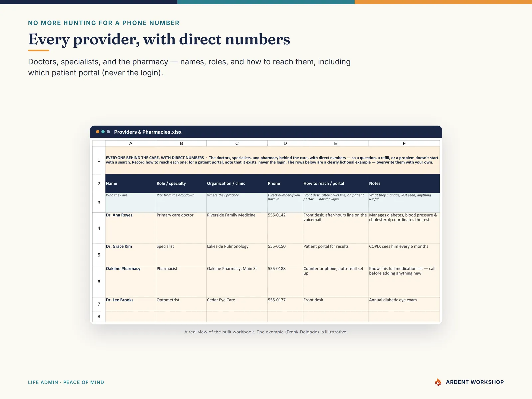Screen dimensions: 532x399
Task: Select 'Front desk; after-hours line on the voicemail' cell
Action: pyautogui.click(x=336, y=228)
